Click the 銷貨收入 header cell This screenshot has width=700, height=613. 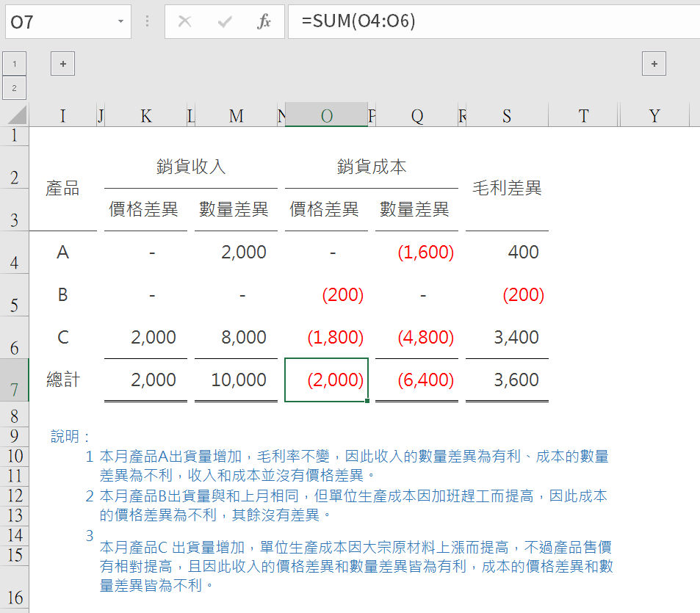[x=191, y=167]
